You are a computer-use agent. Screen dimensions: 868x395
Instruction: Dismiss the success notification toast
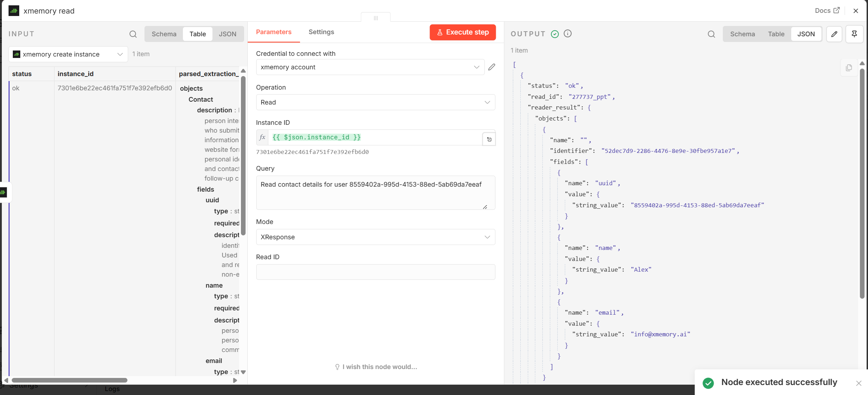858,383
